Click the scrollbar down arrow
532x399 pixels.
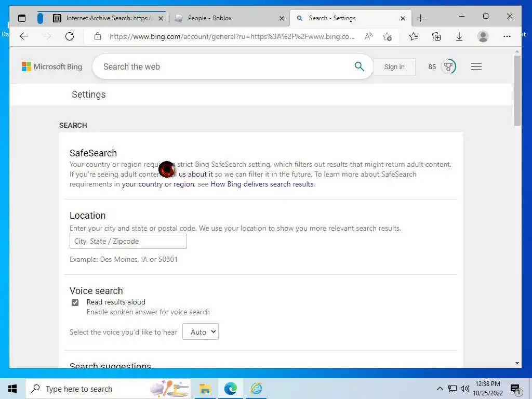coord(517,363)
